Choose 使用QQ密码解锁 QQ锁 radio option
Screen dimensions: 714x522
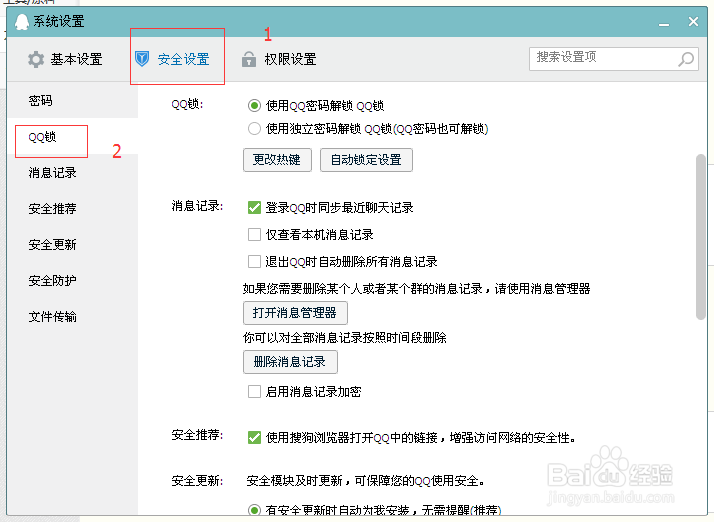tap(254, 106)
